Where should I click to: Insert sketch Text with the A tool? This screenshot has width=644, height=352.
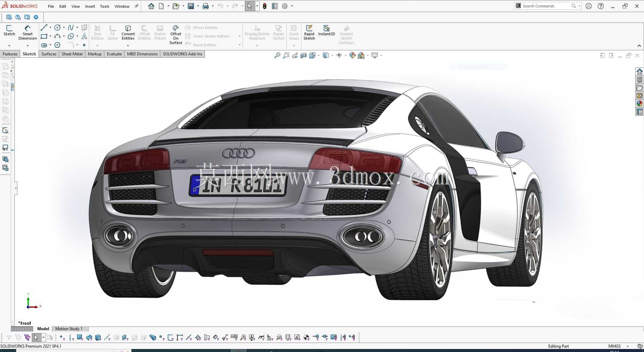click(x=84, y=36)
